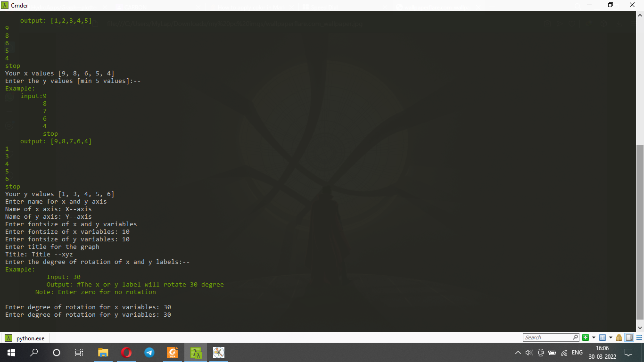The width and height of the screenshot is (644, 362).
Task: Click the 'Input: 30' example line
Action: pyautogui.click(x=64, y=277)
